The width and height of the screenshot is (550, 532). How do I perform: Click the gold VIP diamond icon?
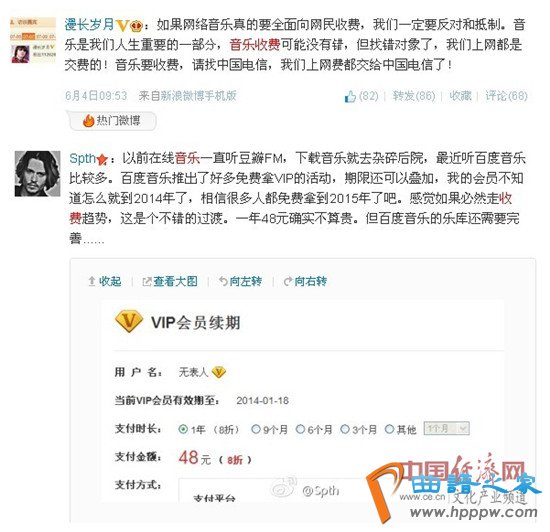[129, 321]
